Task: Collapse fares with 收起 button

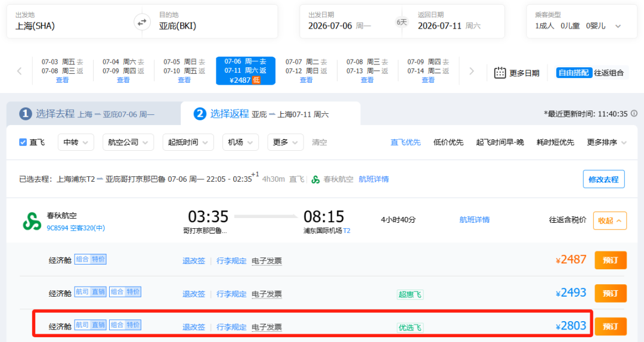Action: [x=610, y=220]
